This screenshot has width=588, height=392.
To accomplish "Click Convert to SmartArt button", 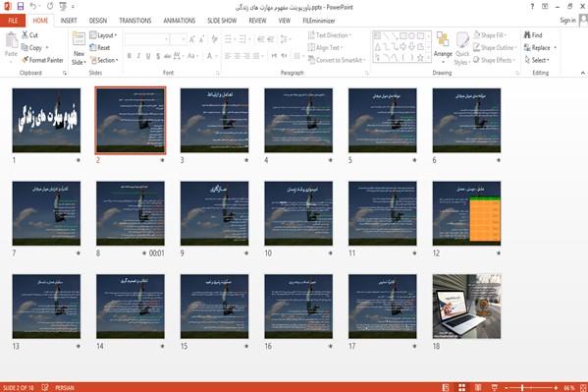I will 337,60.
